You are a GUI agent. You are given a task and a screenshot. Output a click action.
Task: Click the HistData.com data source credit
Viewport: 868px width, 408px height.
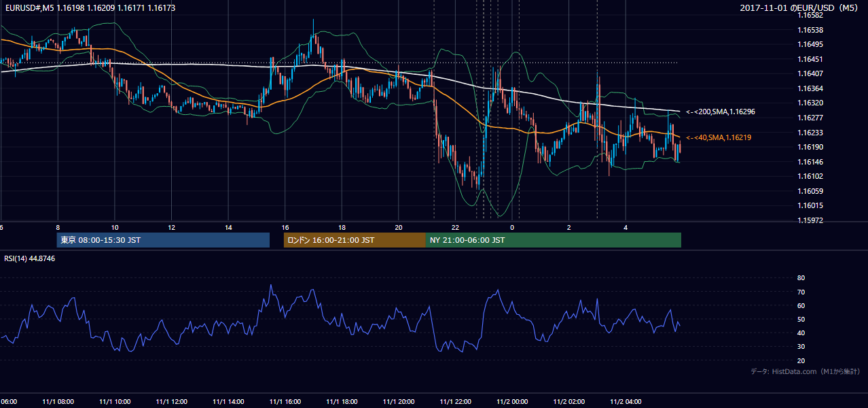[x=806, y=371]
